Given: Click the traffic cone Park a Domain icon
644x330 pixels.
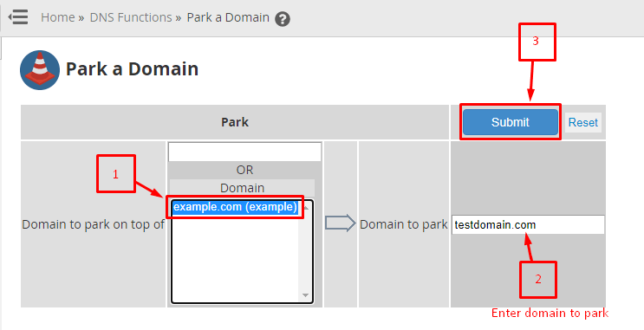Looking at the screenshot, I should (40, 70).
